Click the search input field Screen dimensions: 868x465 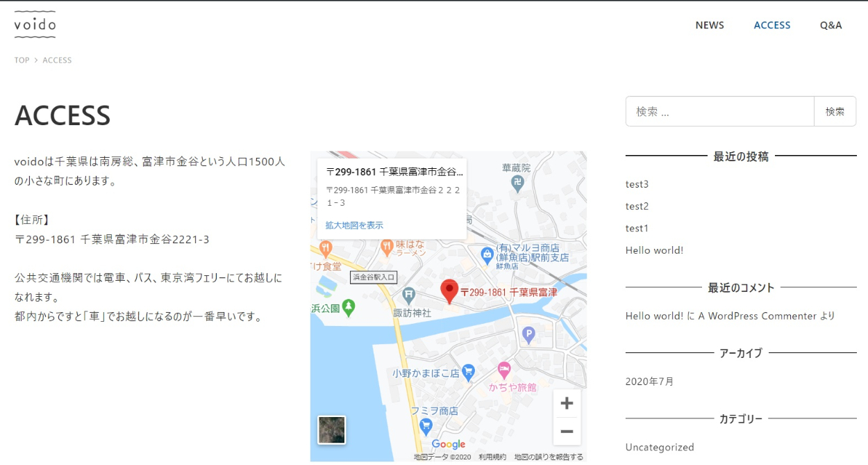pos(719,111)
